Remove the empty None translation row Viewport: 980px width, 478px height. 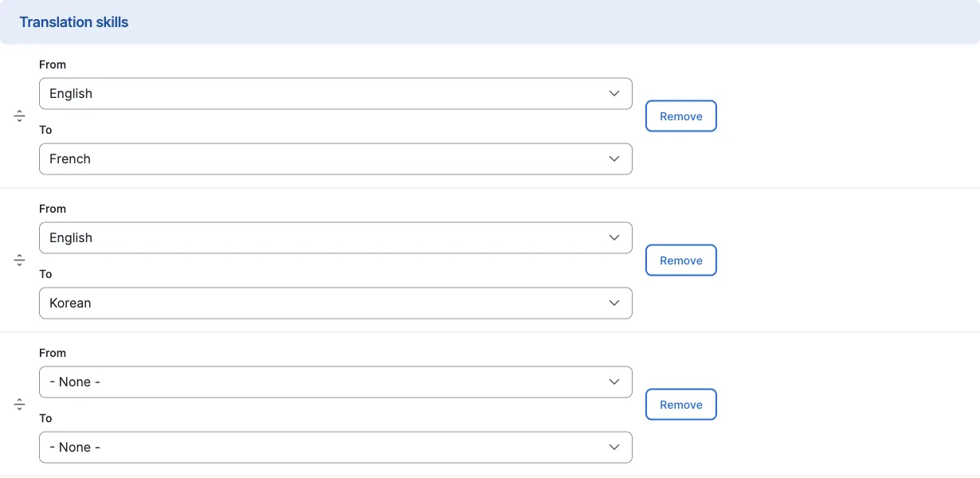[x=680, y=405]
